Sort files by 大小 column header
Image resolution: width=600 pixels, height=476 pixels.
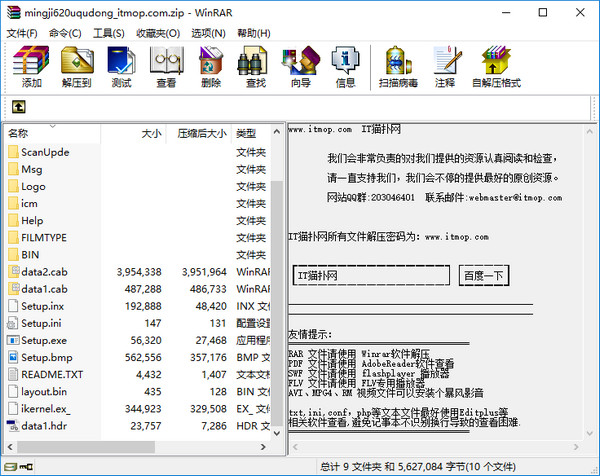click(x=133, y=133)
